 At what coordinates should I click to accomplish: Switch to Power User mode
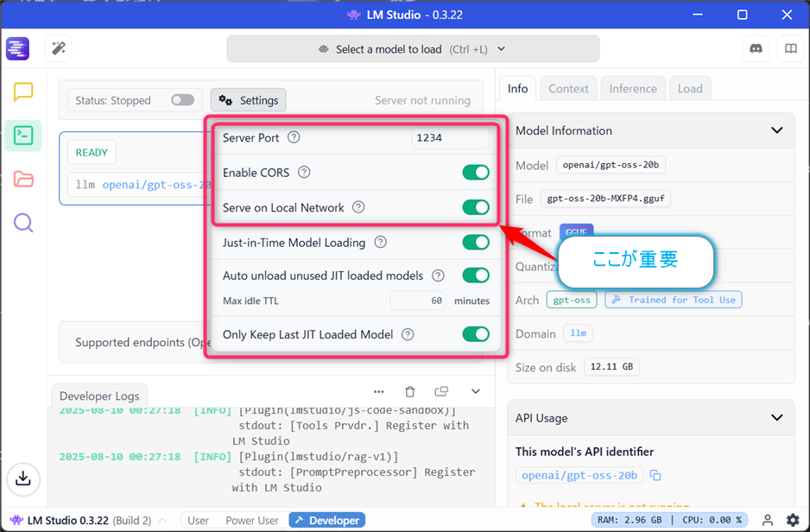252,520
